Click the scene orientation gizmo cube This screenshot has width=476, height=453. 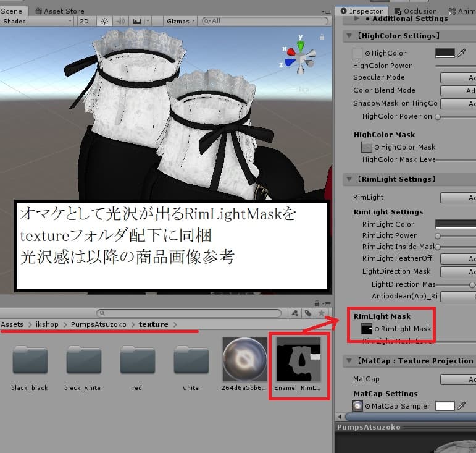coord(301,57)
